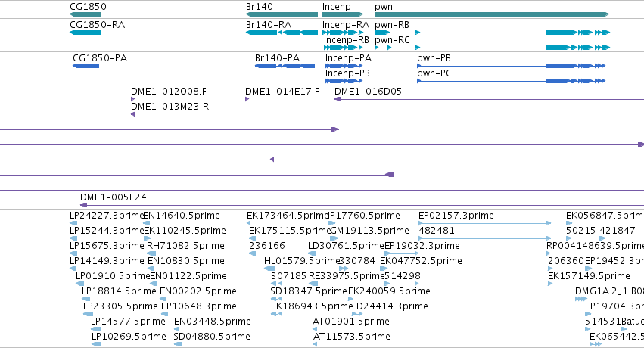Select EST EP10648.3prime
The width and height of the screenshot is (644, 348).
coord(199,306)
